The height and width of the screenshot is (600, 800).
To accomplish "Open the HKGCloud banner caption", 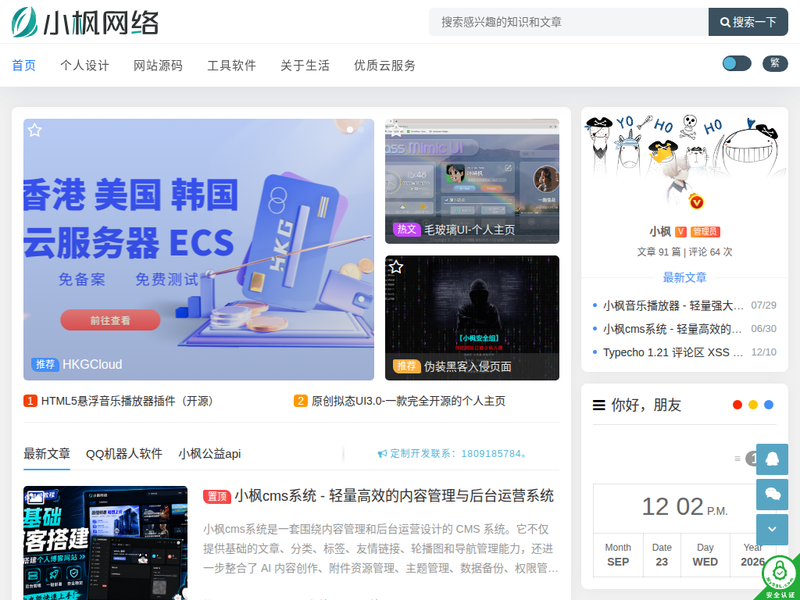I will (x=92, y=364).
